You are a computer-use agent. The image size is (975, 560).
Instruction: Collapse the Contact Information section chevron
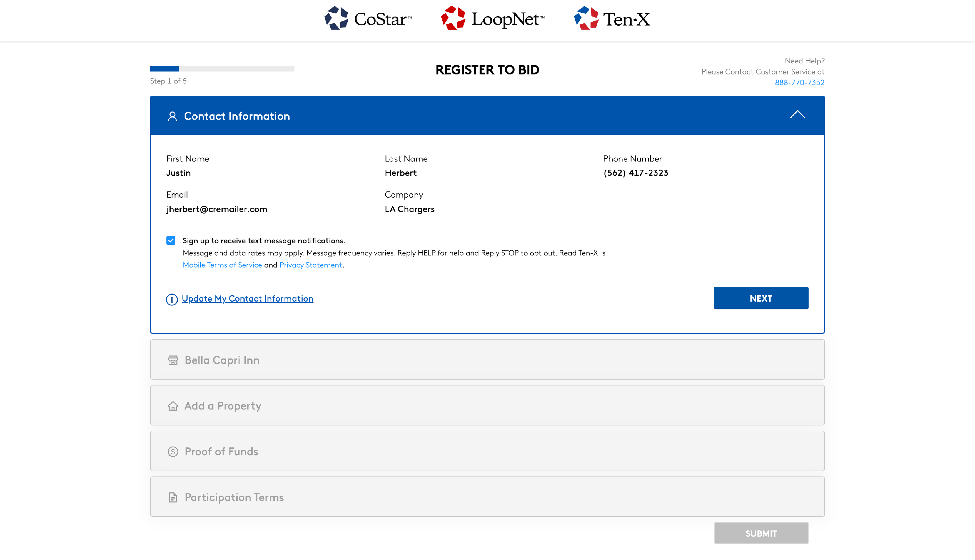click(797, 115)
